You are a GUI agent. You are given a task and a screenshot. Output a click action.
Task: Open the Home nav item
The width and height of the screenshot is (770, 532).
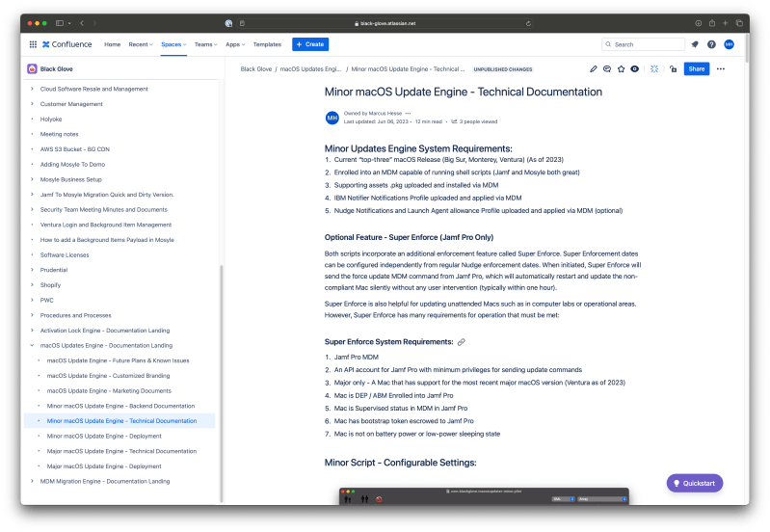[x=112, y=44]
